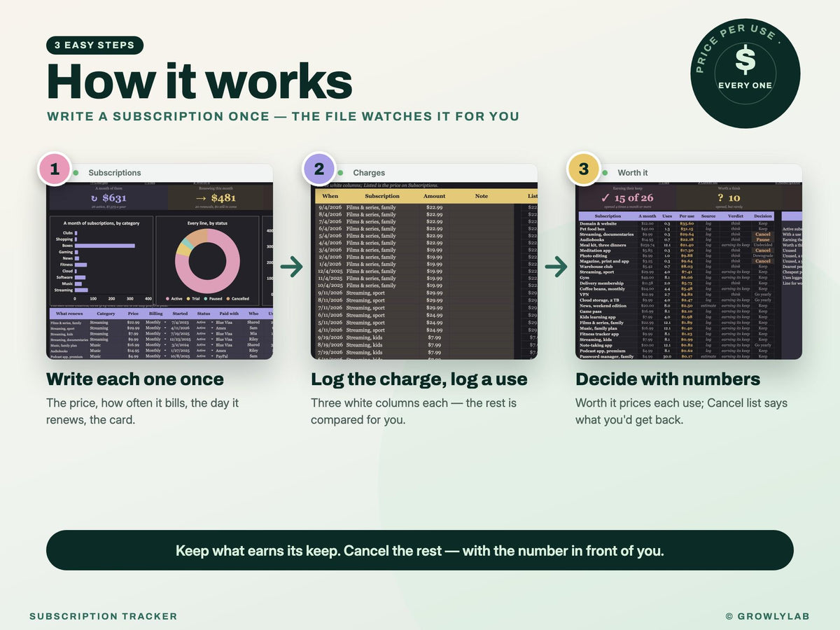
Task: Click the Streaming bar in the category chart
Action: coord(81,290)
